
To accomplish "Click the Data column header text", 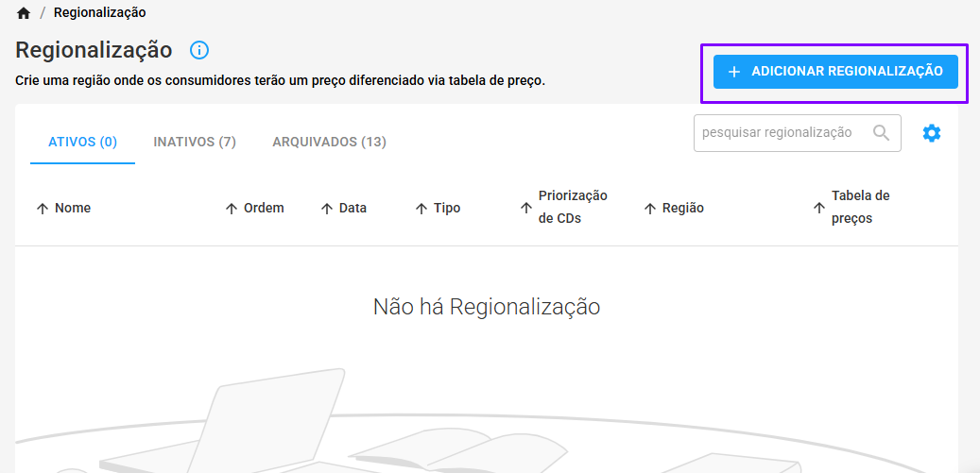I will click(x=352, y=209).
